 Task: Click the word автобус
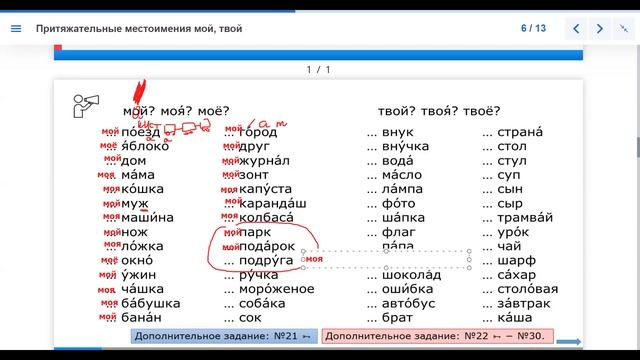point(409,303)
